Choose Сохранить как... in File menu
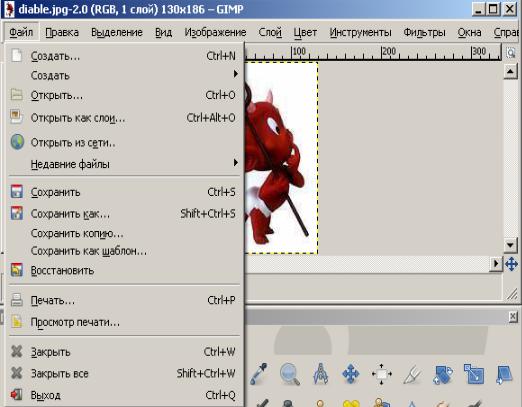Viewport: 522px width, 407px height. pyautogui.click(x=124, y=213)
